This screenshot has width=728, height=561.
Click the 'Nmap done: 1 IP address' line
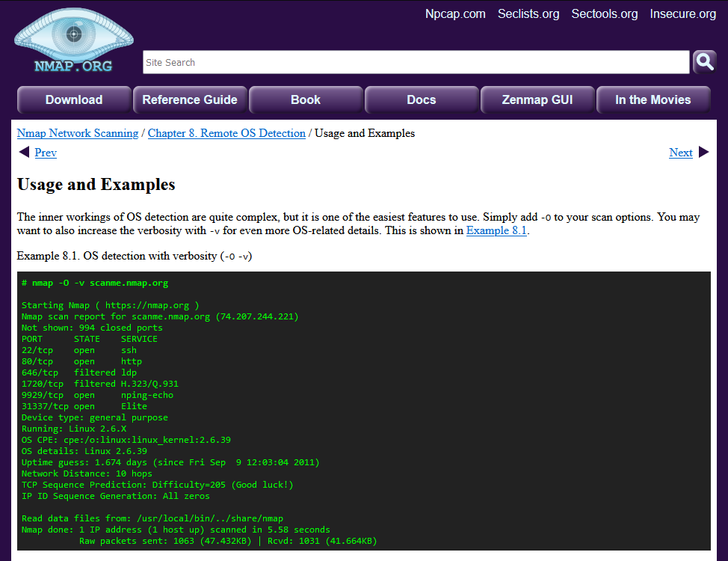tap(176, 530)
